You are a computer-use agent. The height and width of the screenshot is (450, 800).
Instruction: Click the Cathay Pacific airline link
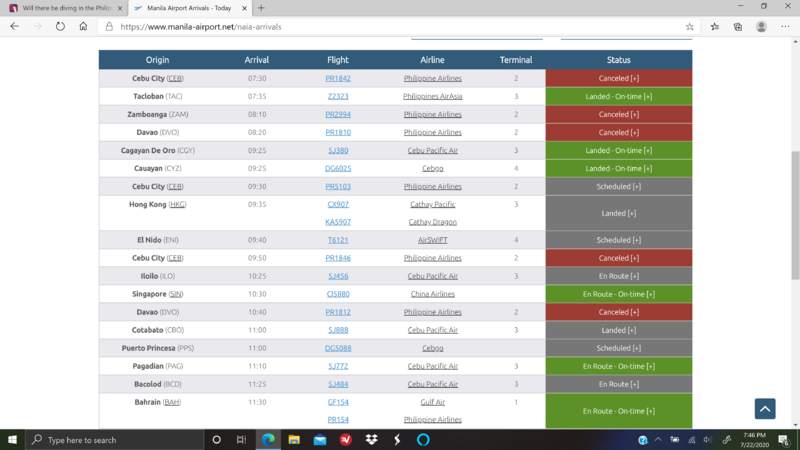(x=432, y=204)
